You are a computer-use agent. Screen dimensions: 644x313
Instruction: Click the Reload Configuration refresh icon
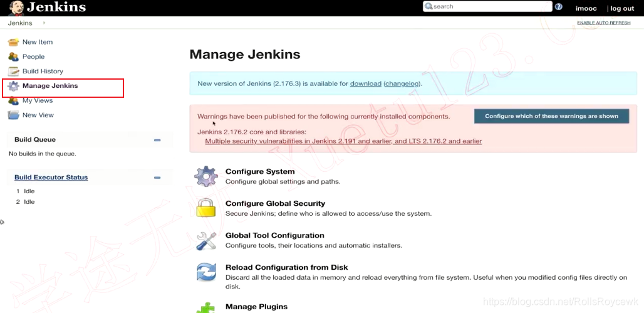pyautogui.click(x=205, y=272)
